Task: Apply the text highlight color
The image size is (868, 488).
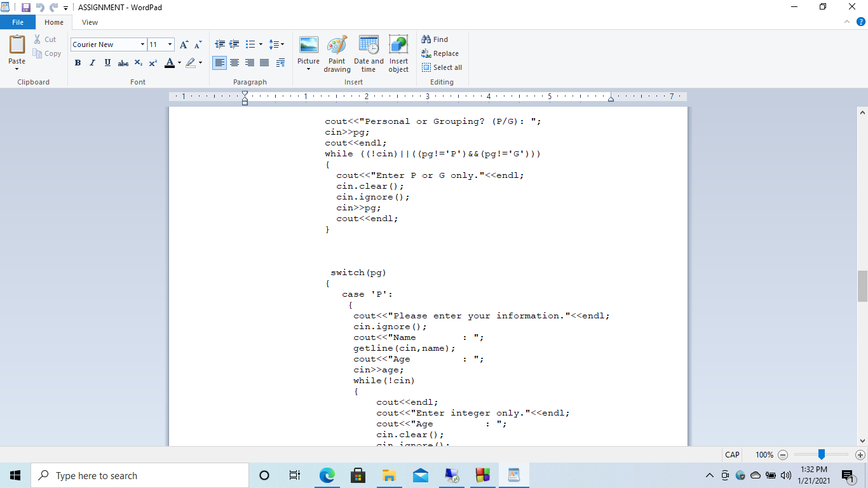Action: tap(191, 63)
